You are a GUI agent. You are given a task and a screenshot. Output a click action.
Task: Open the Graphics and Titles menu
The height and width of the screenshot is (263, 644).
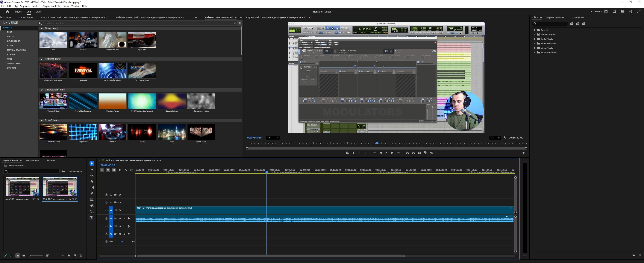click(x=52, y=6)
